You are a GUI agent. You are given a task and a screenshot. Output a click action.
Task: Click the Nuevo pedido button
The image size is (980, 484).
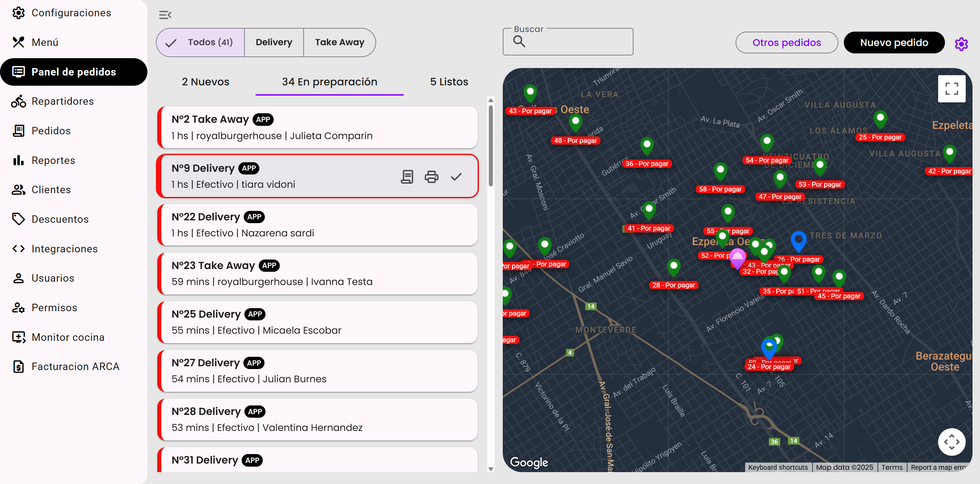click(x=894, y=43)
